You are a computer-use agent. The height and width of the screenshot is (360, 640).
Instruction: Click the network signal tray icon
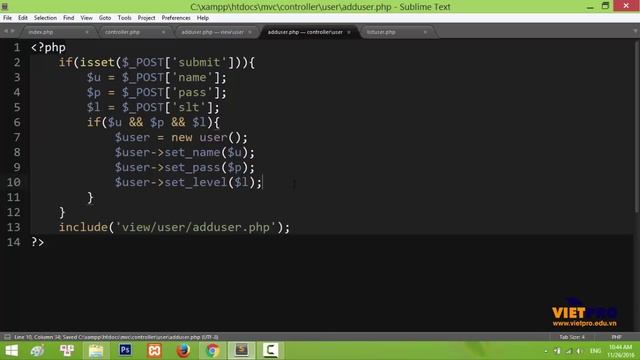[x=568, y=351]
